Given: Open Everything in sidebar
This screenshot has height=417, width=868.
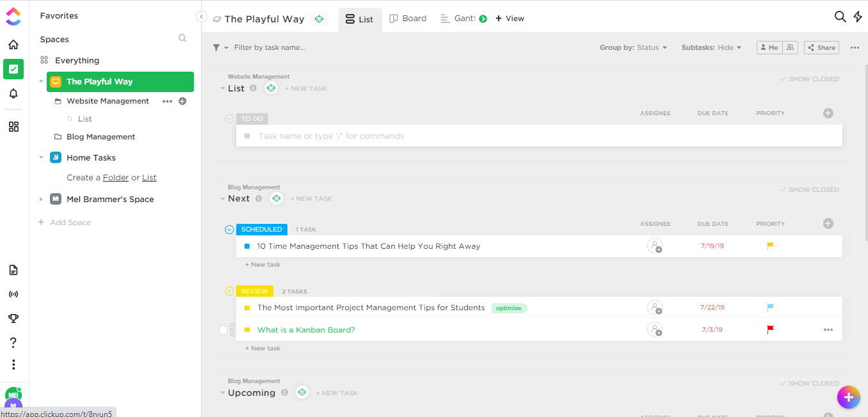Looking at the screenshot, I should pyautogui.click(x=77, y=60).
